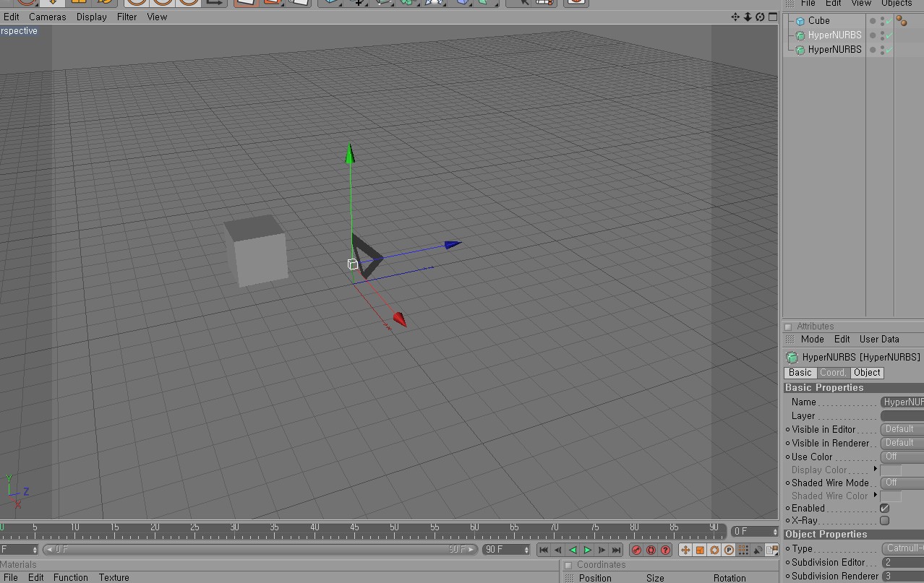Switch to Coord. tab in Attributes

pyautogui.click(x=833, y=373)
